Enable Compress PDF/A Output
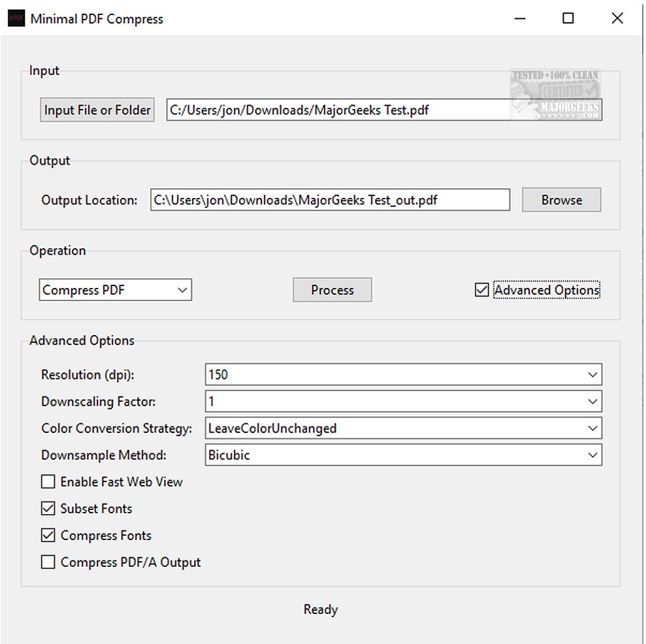The width and height of the screenshot is (646, 644). tap(48, 562)
